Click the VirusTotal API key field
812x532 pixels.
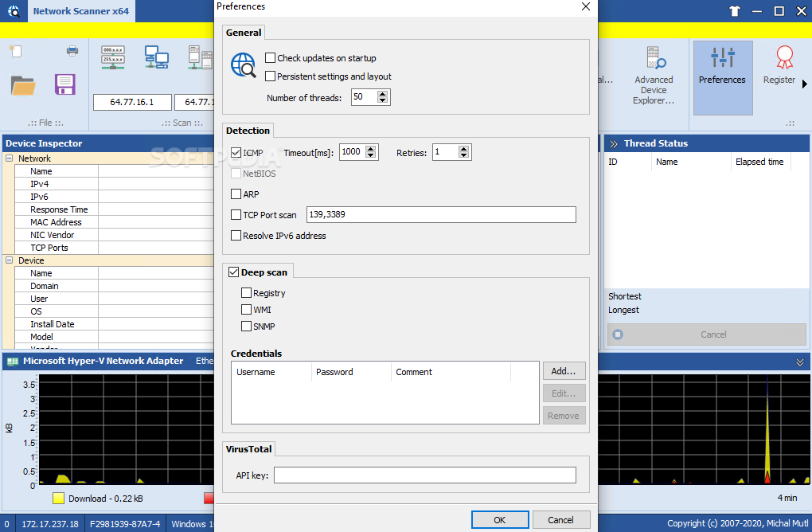point(424,475)
